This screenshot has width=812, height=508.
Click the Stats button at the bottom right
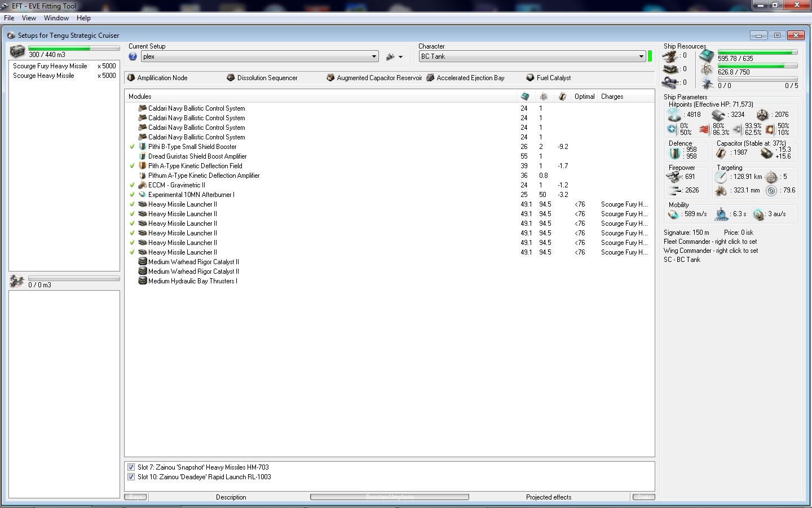[x=643, y=497]
